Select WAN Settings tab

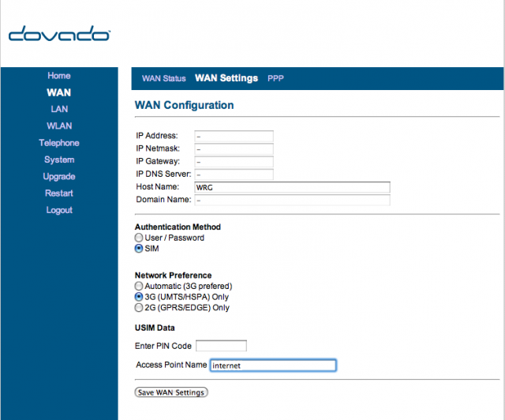tap(226, 78)
